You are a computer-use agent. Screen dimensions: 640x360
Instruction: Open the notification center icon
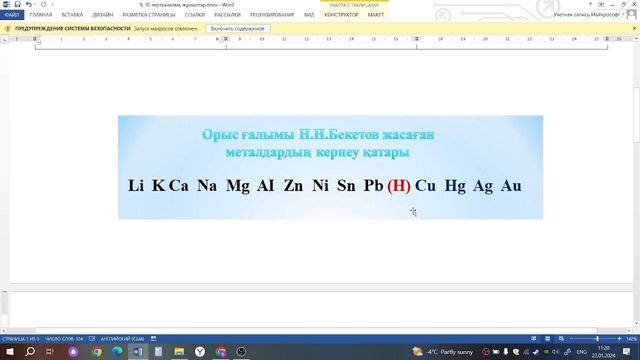627,351
